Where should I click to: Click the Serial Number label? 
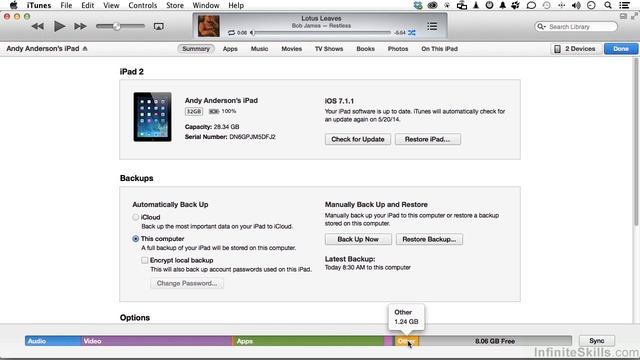pyautogui.click(x=206, y=137)
